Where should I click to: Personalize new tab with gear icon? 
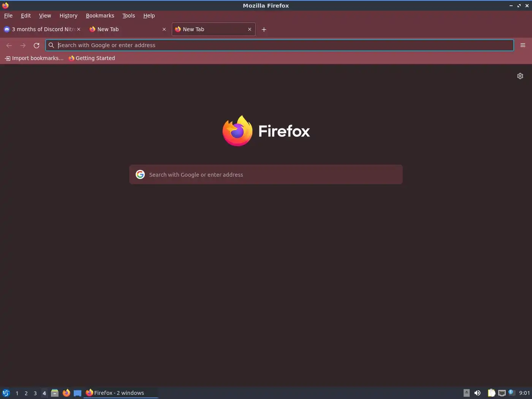point(520,76)
